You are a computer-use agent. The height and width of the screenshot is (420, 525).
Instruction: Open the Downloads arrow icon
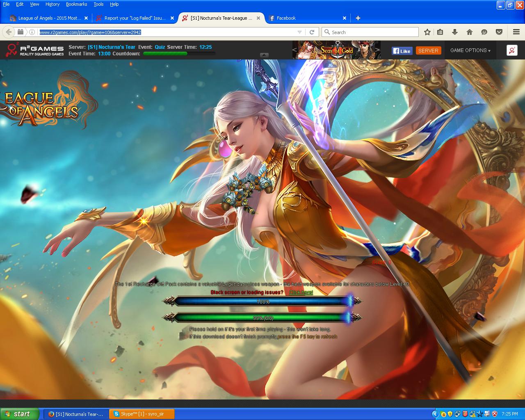tap(454, 32)
